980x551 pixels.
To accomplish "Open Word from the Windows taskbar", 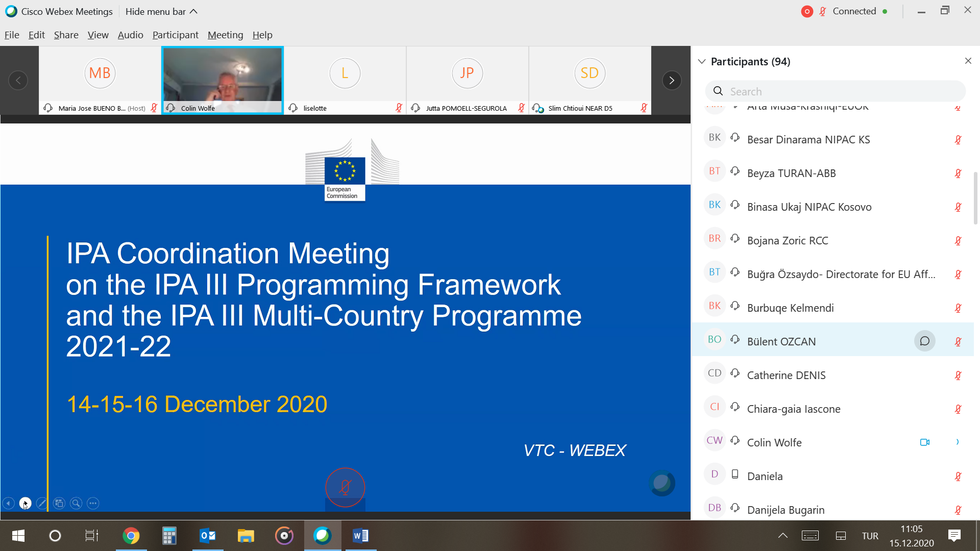I will pyautogui.click(x=361, y=536).
